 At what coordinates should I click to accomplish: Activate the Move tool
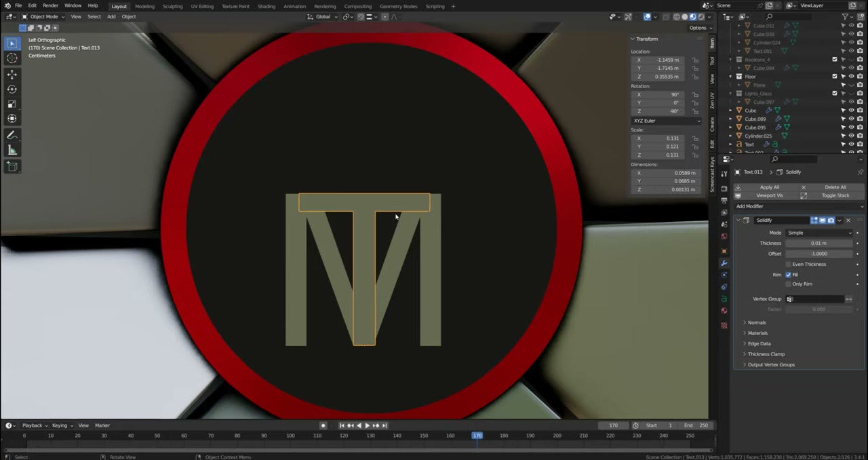tap(12, 74)
